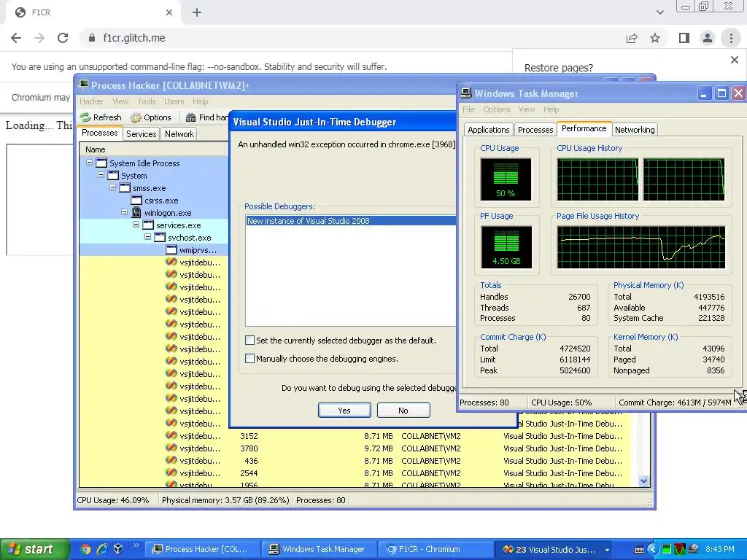Click the Task Manager CPU tray icon
The width and height of the screenshot is (747, 560).
[680, 550]
